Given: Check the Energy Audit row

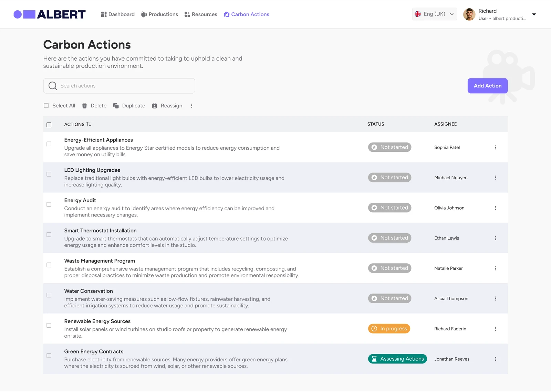Looking at the screenshot, I should [x=49, y=204].
